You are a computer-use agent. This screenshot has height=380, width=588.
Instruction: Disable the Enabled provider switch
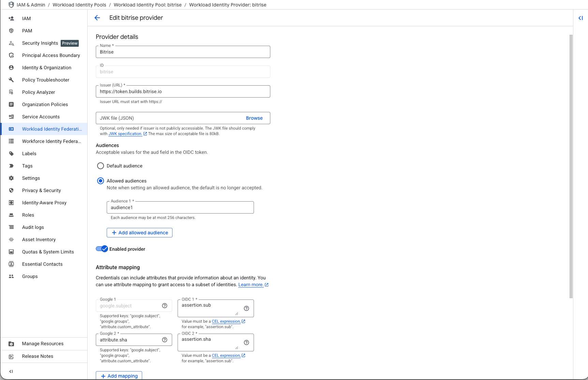coord(101,249)
